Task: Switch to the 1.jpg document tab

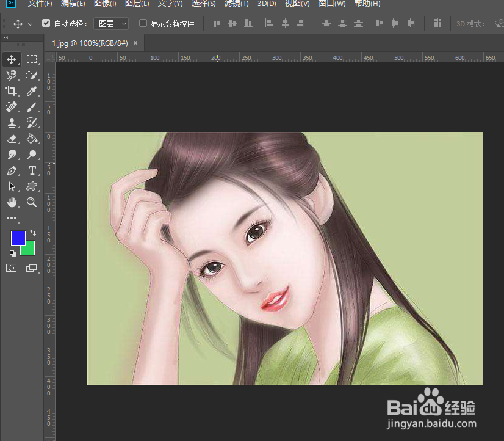Action: pyautogui.click(x=90, y=43)
